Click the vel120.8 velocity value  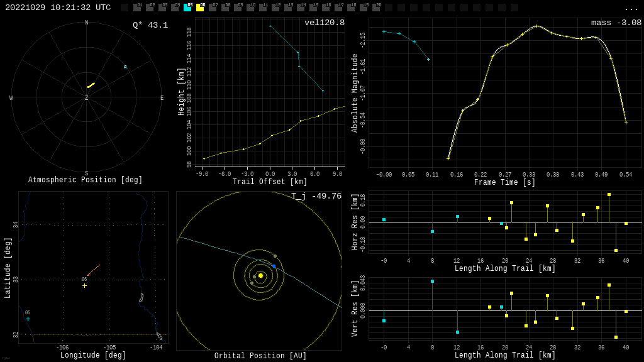[x=325, y=23]
